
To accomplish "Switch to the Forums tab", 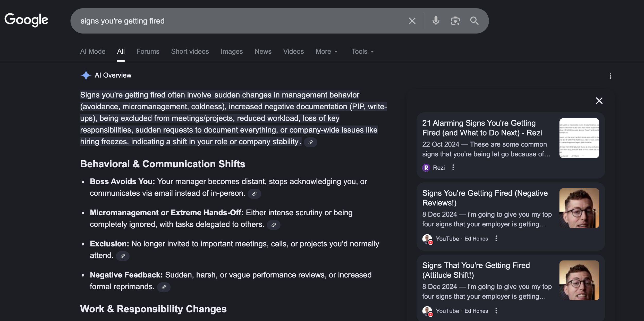I will pyautogui.click(x=148, y=52).
